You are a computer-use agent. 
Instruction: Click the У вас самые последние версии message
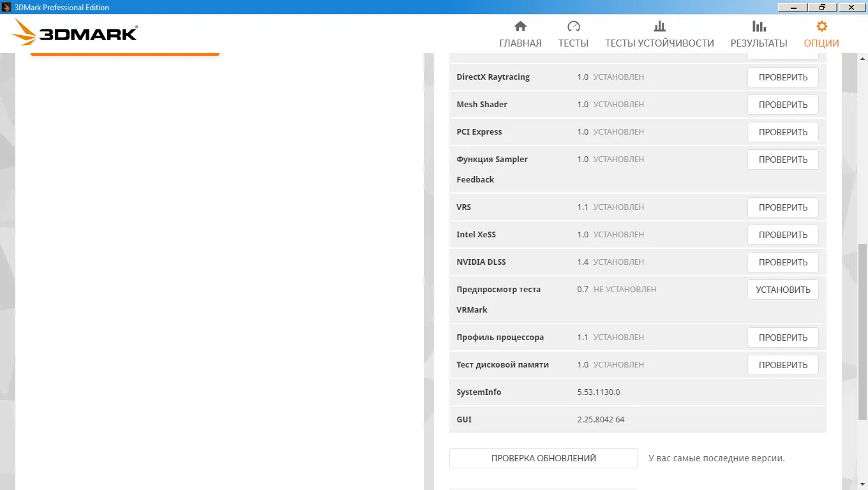(717, 458)
